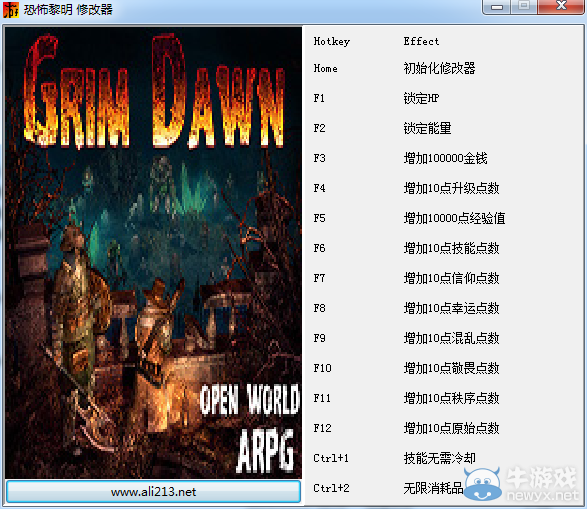The image size is (587, 509).
Task: Click the F7 devotion points entry
Action: pyautogui.click(x=451, y=278)
